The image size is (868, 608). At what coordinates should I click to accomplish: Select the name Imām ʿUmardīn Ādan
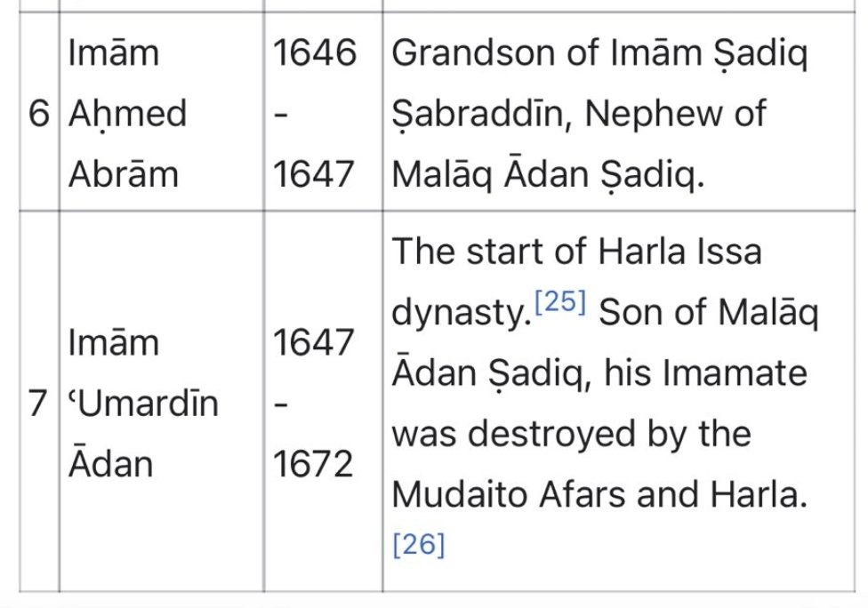[x=143, y=403]
